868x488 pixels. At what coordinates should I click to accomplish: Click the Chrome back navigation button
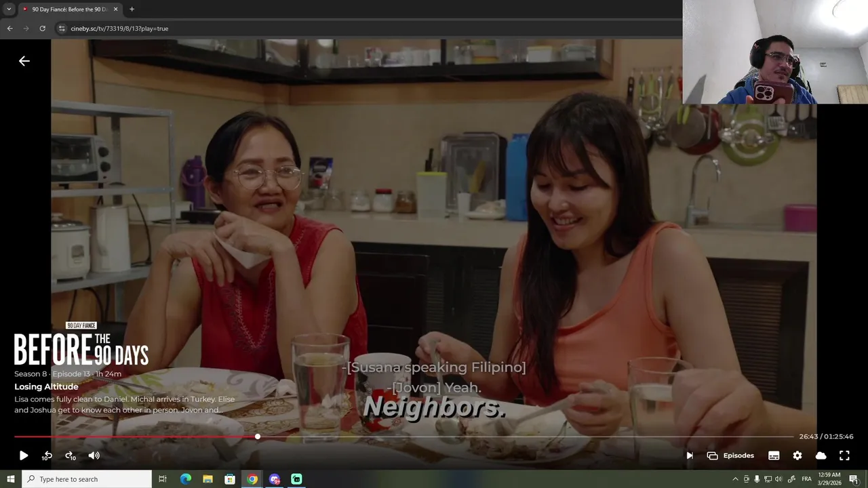[9, 28]
